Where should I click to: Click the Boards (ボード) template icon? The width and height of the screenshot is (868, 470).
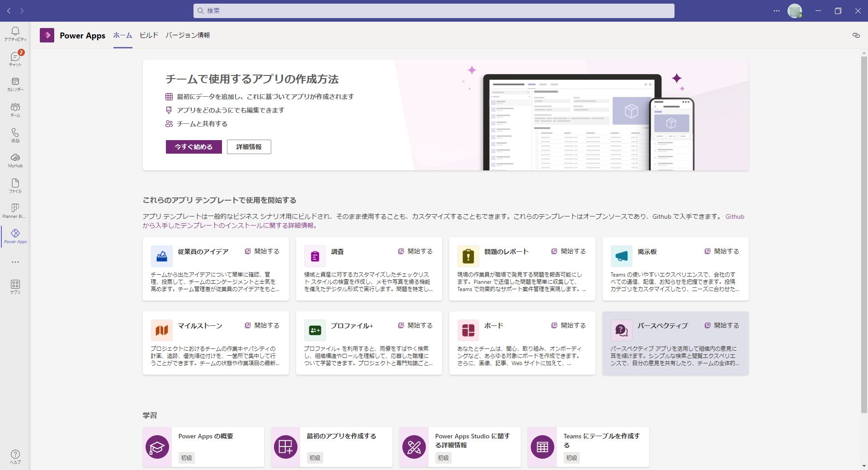click(x=468, y=330)
